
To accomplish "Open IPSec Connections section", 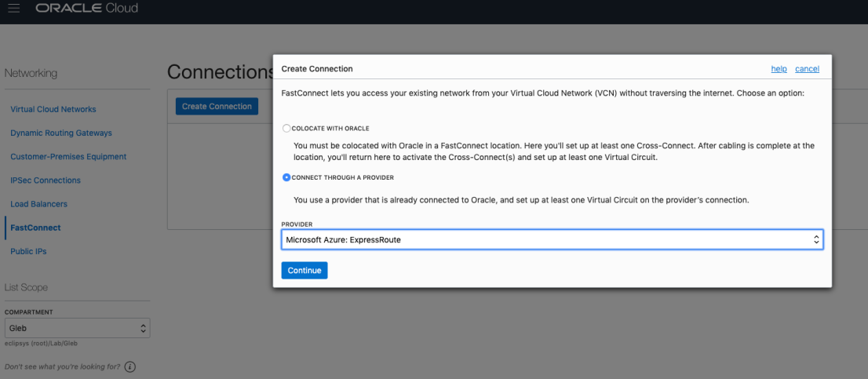I will [46, 180].
